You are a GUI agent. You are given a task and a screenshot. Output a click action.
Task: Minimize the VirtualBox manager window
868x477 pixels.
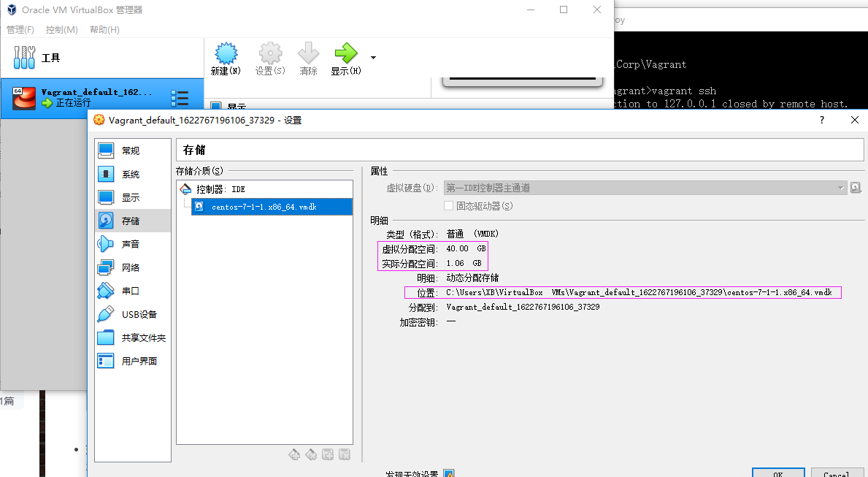tap(530, 9)
